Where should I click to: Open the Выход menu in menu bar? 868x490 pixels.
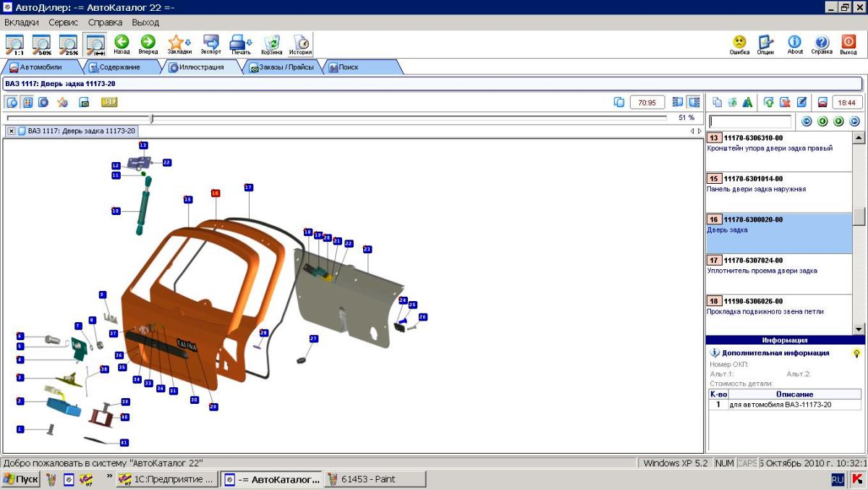(145, 22)
